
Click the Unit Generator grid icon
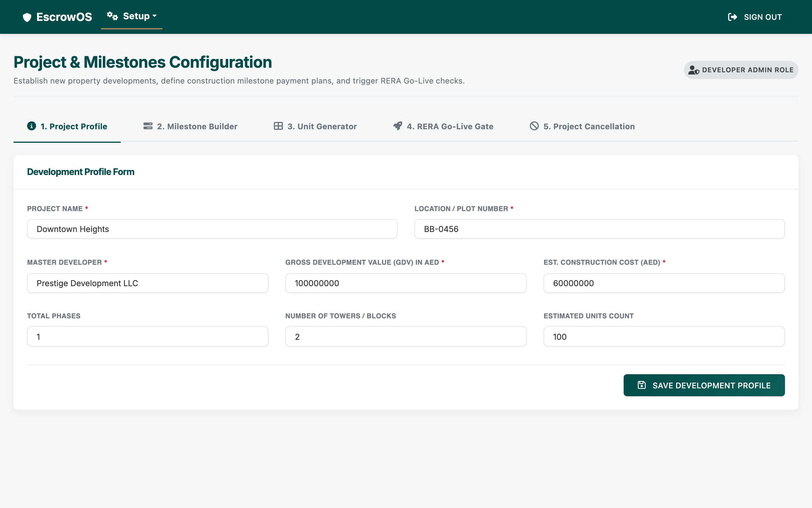click(278, 126)
